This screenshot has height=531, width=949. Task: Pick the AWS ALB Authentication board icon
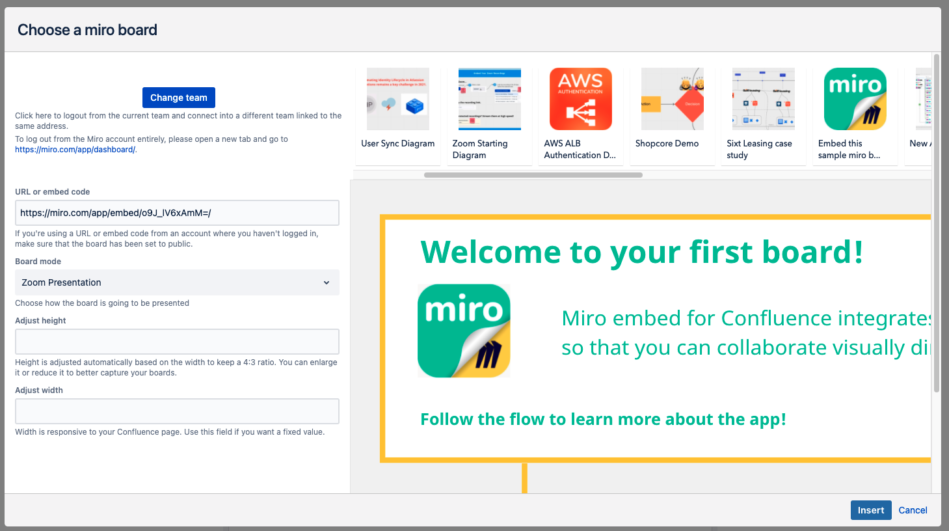[580, 99]
